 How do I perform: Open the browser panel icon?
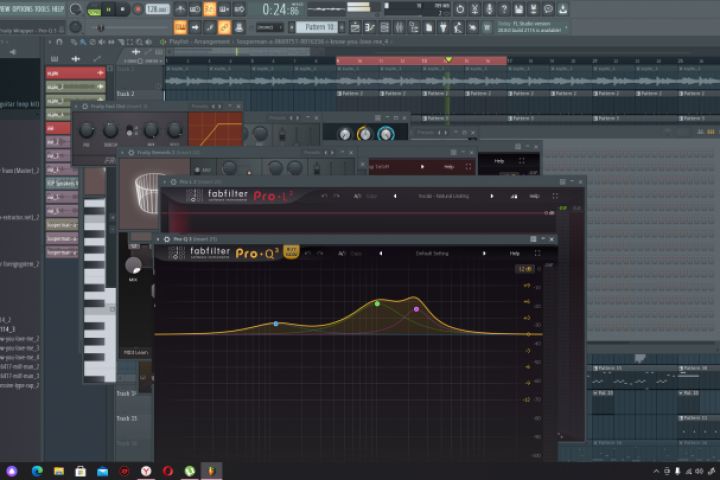click(x=414, y=28)
